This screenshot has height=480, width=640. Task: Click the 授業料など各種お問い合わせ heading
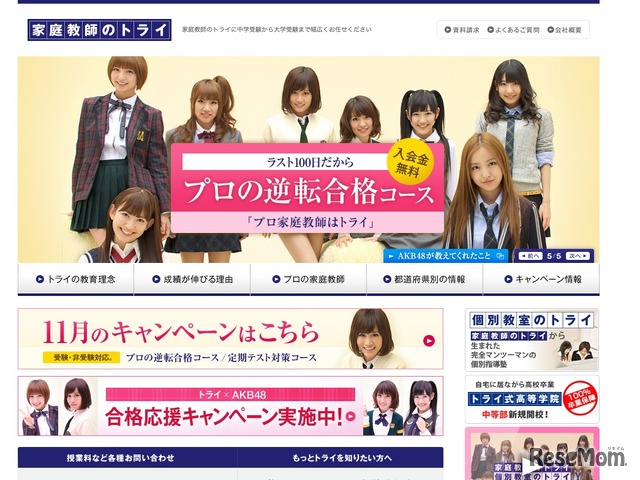point(127,458)
